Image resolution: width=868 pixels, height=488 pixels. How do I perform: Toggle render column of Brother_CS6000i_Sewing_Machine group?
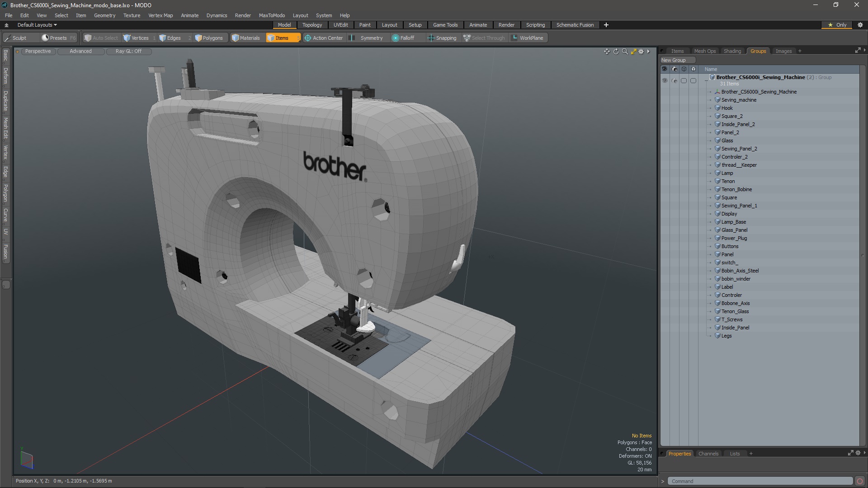[x=675, y=80]
